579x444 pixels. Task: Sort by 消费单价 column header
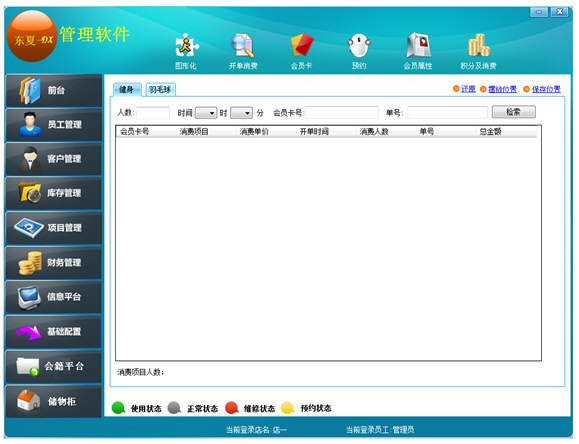(x=266, y=132)
